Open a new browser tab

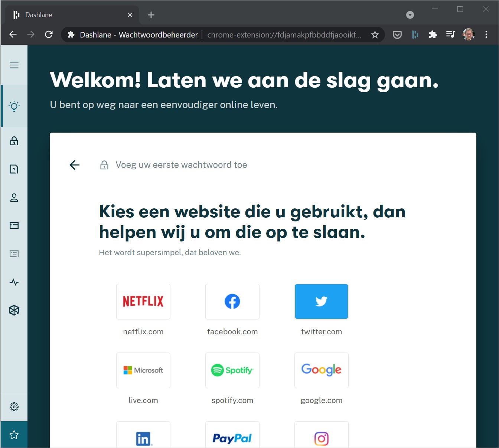pyautogui.click(x=151, y=15)
